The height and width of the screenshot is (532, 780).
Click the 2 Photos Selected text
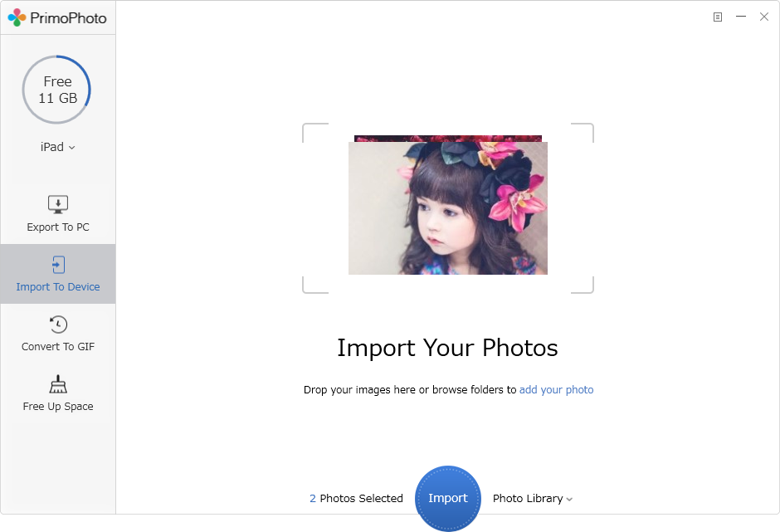pyautogui.click(x=356, y=498)
